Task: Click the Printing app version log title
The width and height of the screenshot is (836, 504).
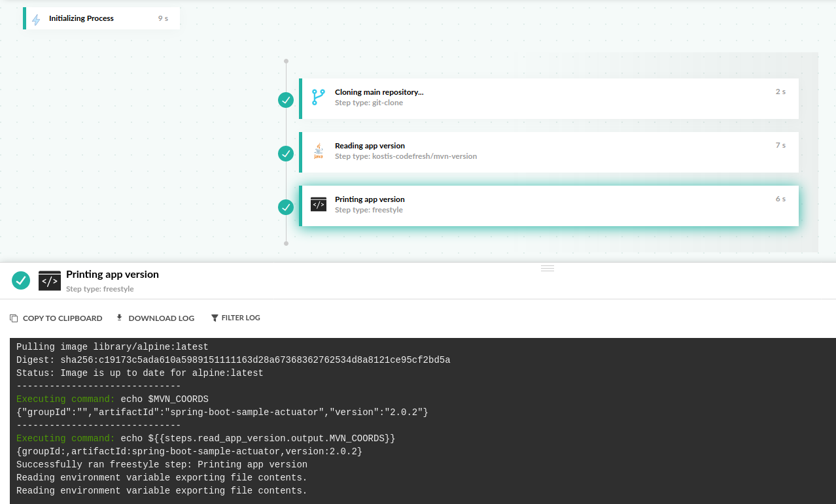Action: click(113, 275)
